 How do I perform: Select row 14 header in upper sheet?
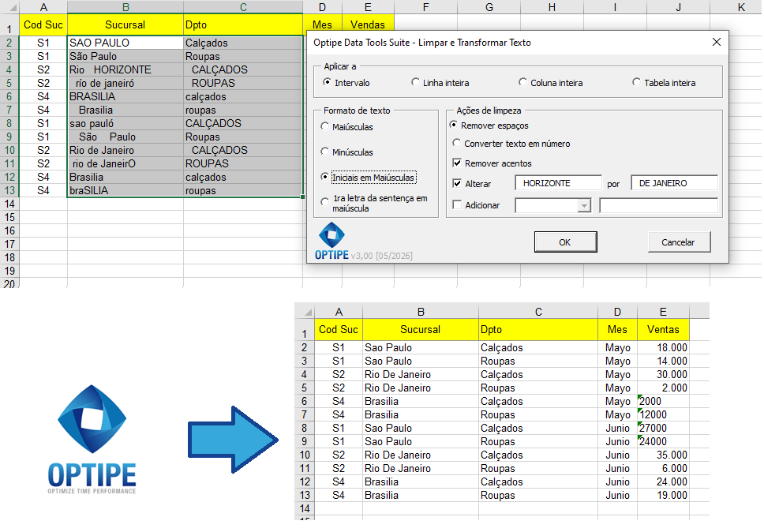point(9,204)
